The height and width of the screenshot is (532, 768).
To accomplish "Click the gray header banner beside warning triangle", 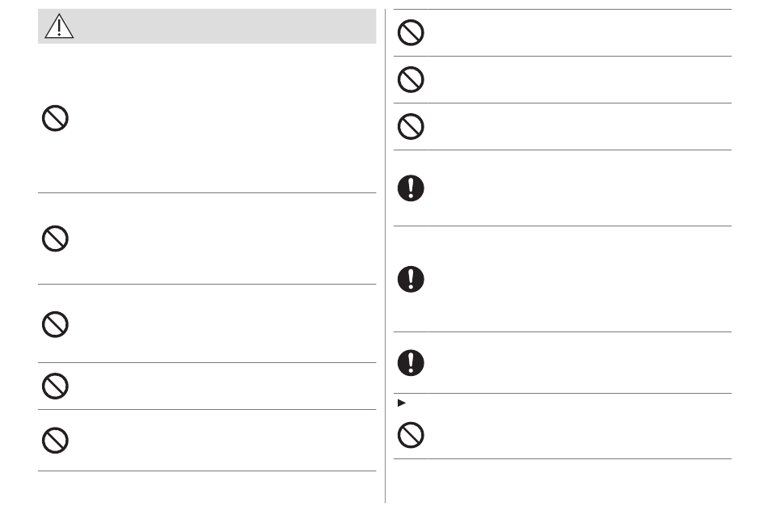I will coord(226,27).
